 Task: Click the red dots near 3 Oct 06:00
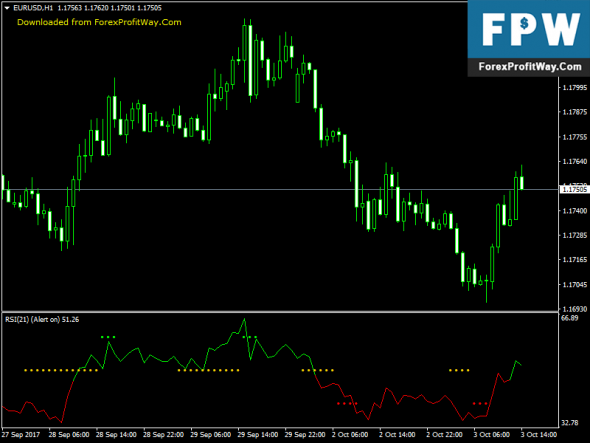(480, 403)
